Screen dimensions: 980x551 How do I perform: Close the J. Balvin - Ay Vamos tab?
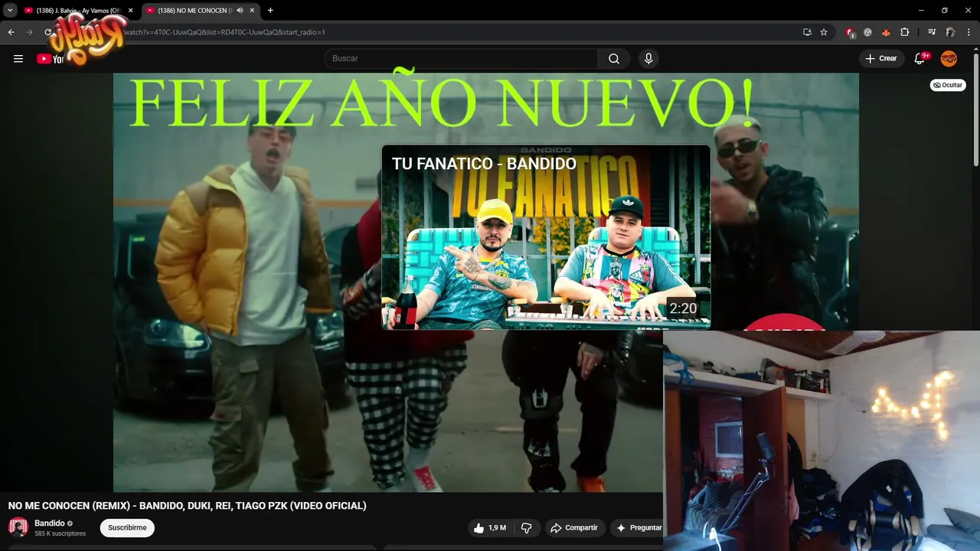coord(130,11)
